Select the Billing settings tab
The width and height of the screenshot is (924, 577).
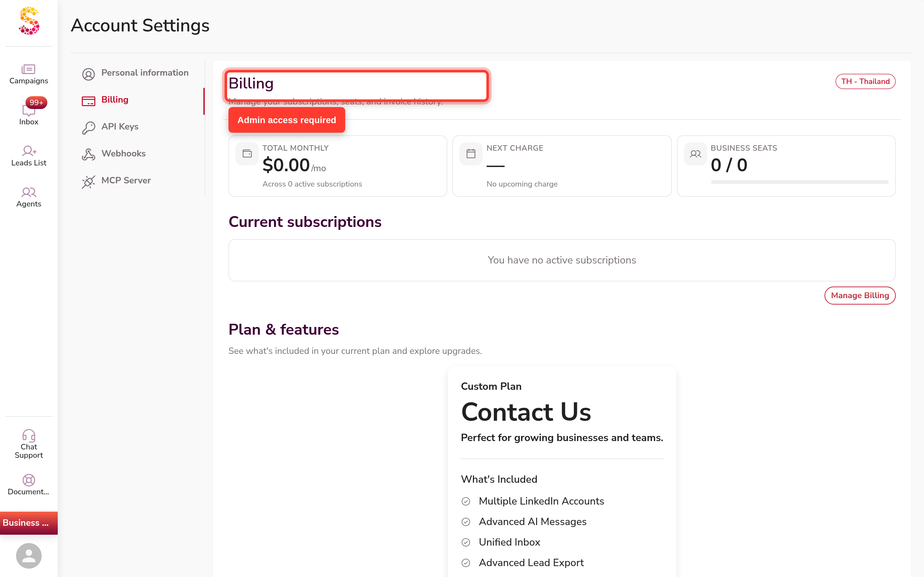click(105, 100)
